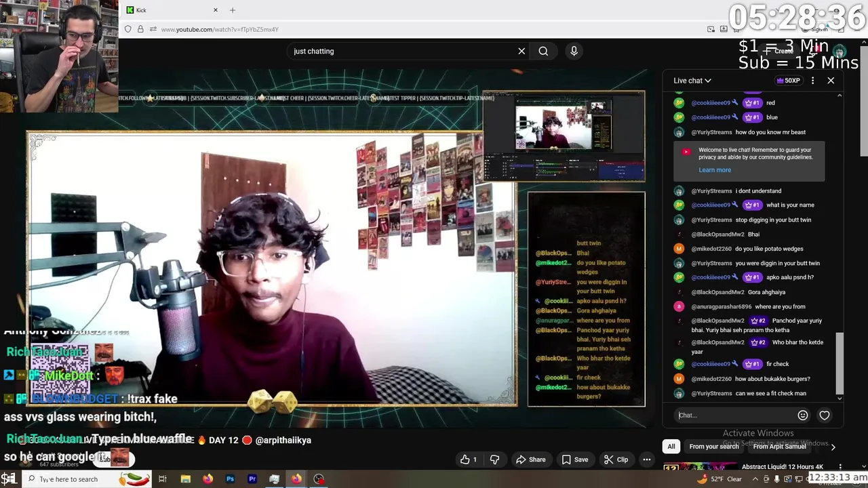Switch to the active Firefox taskbar window
Viewport: 868px width, 488px height.
point(296,479)
